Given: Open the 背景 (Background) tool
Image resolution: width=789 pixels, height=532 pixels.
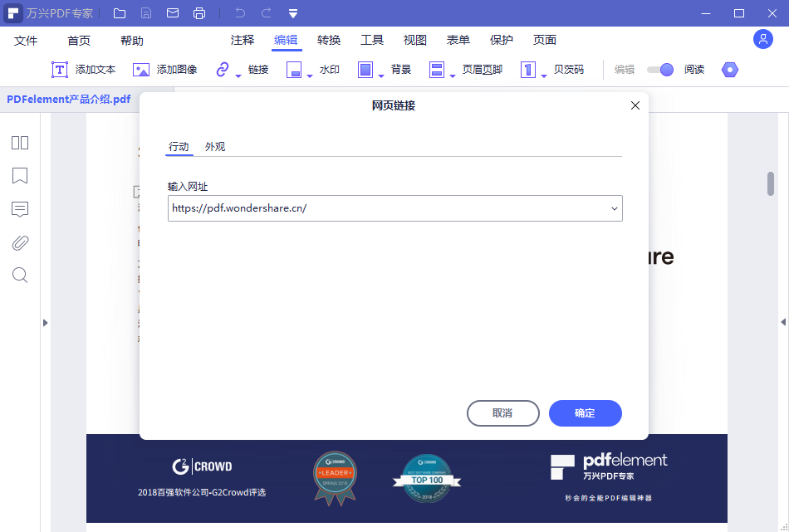Looking at the screenshot, I should (x=365, y=70).
